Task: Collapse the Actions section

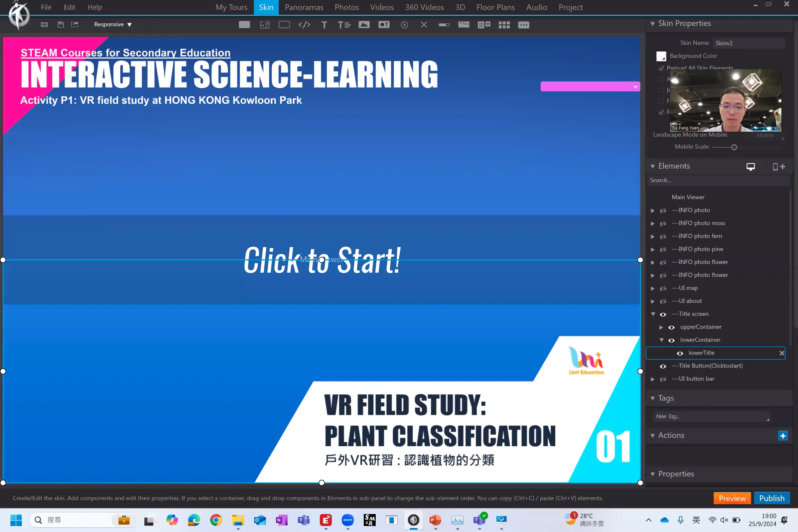Action: click(x=653, y=436)
